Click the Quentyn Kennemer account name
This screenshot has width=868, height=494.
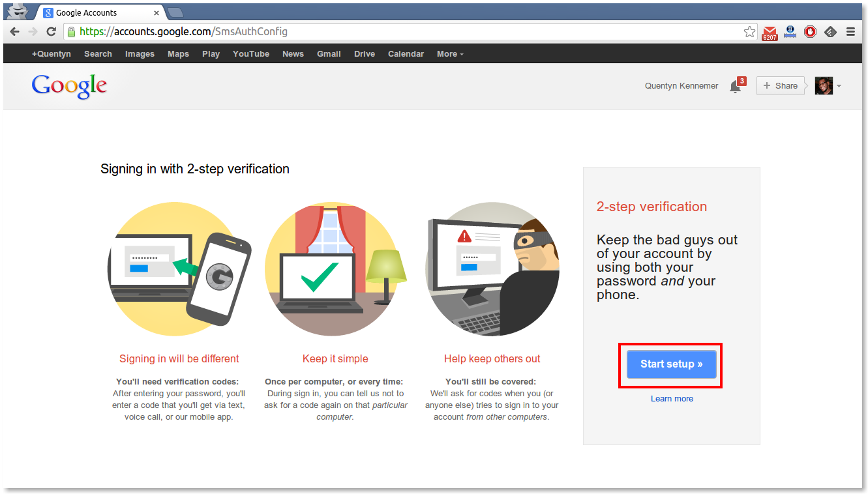tap(681, 86)
